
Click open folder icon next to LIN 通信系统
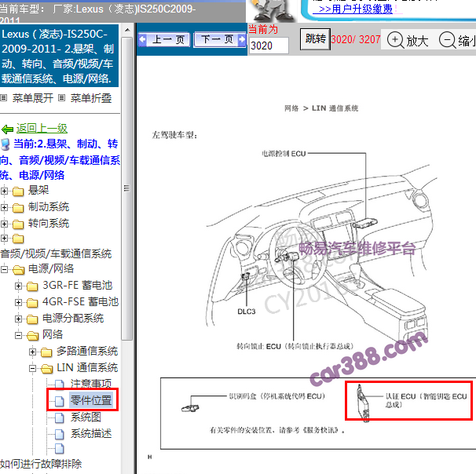(47, 369)
